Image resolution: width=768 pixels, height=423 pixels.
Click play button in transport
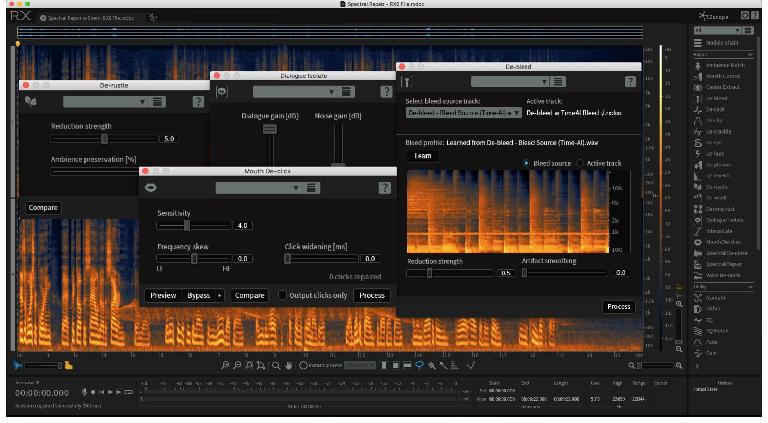pyautogui.click(x=110, y=392)
